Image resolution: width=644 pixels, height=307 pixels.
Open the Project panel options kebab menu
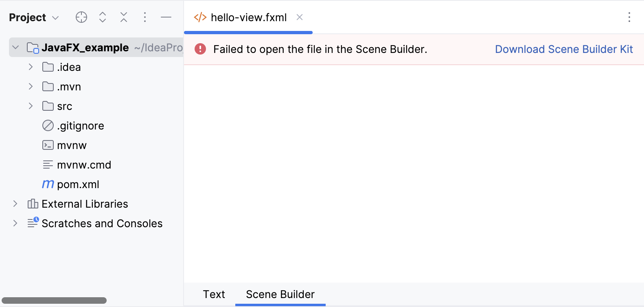pyautogui.click(x=145, y=17)
